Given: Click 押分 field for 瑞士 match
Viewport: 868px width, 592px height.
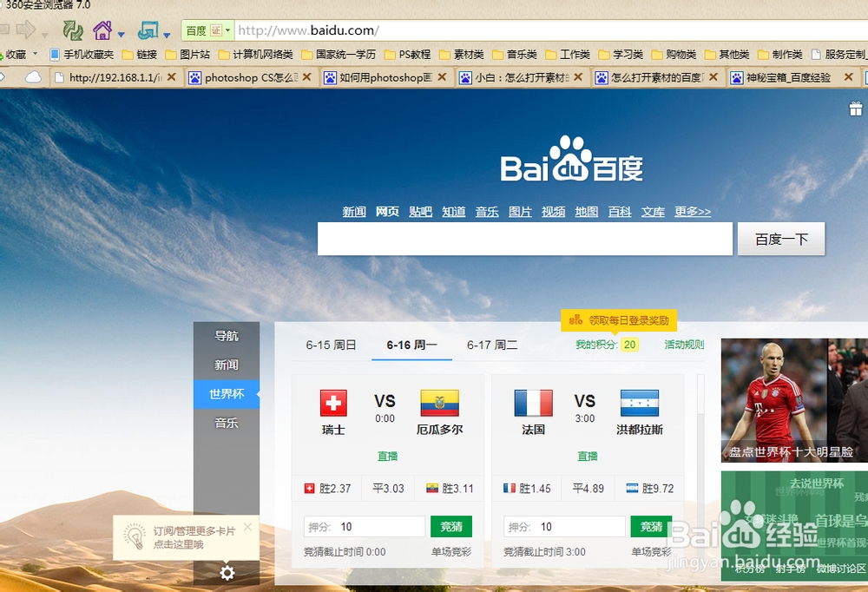Looking at the screenshot, I should pos(365,527).
